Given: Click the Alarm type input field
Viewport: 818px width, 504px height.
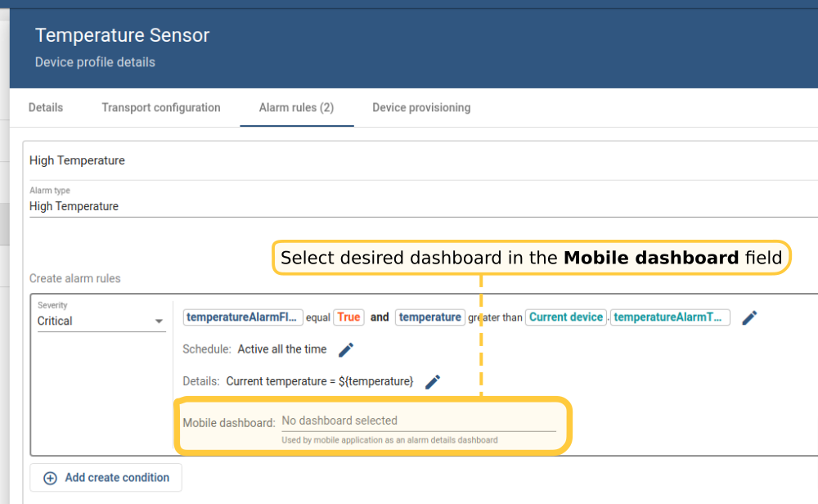Looking at the screenshot, I should pyautogui.click(x=327, y=207).
